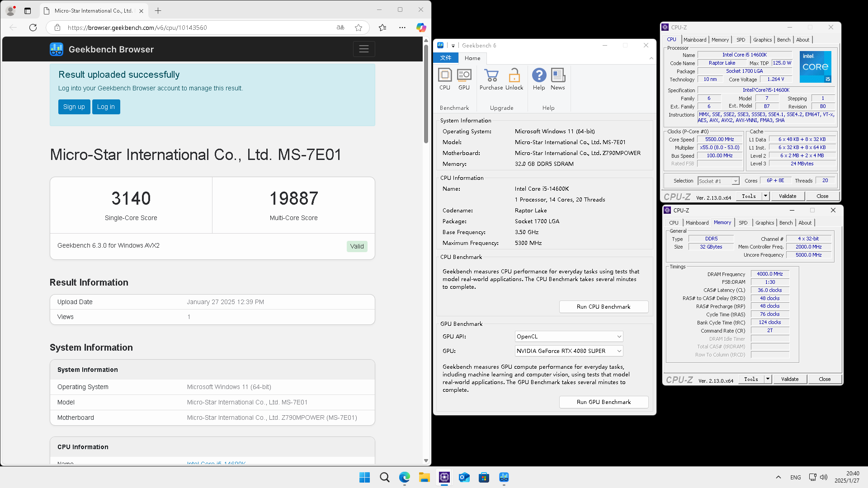Viewport: 868px width, 488px height.
Task: View site information lock icon
Action: click(57, 28)
